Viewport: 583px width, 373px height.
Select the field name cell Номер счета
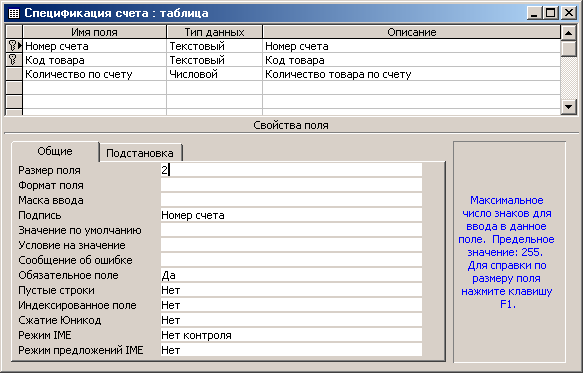94,46
